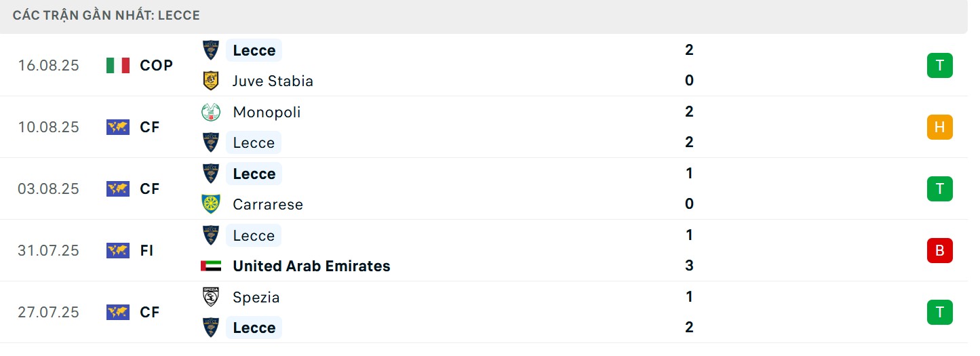This screenshot has width=980, height=356.
Task: Click the Juve Stabia club crest
Action: tap(211, 81)
